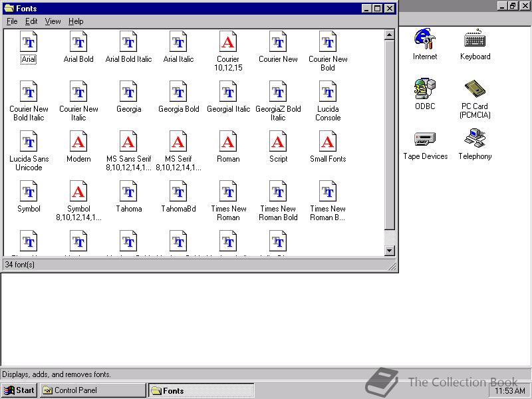
Task: Select the Tahoma font icon
Action: [128, 192]
